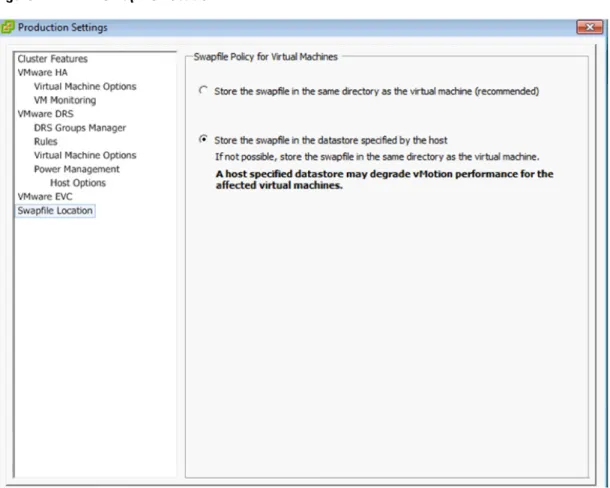Select DRS Groups Manager
This screenshot has width=610, height=488.
click(80, 128)
